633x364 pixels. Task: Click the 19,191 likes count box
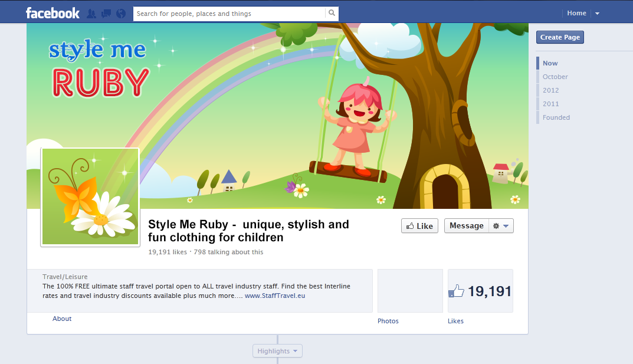click(x=480, y=291)
